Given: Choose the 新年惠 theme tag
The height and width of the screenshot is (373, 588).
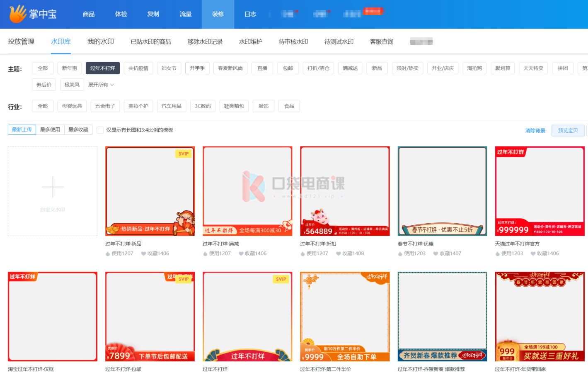Looking at the screenshot, I should (x=70, y=68).
